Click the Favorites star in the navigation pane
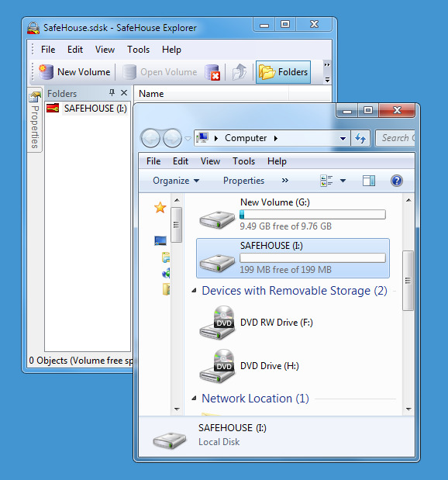The width and height of the screenshot is (448, 480). pos(160,208)
